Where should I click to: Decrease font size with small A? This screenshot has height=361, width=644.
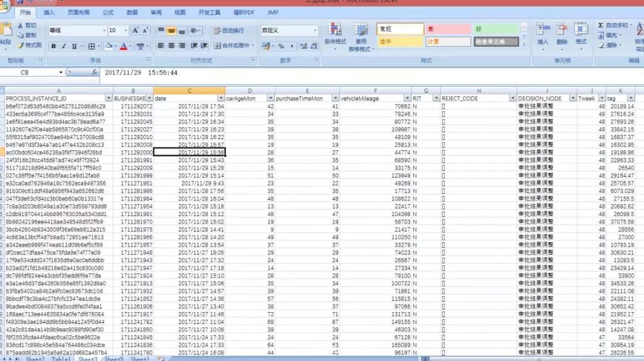click(145, 30)
